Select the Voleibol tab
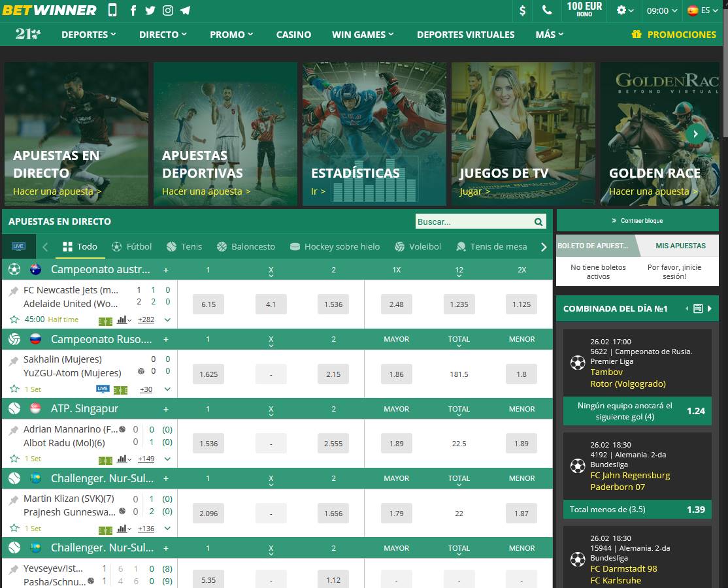This screenshot has height=588, width=728. pos(418,246)
